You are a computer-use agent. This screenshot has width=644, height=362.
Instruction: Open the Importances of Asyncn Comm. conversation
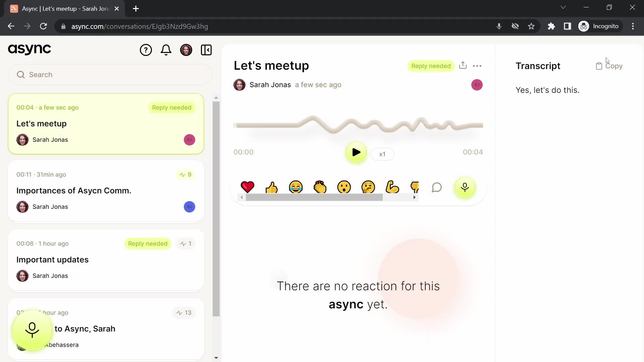[74, 190]
